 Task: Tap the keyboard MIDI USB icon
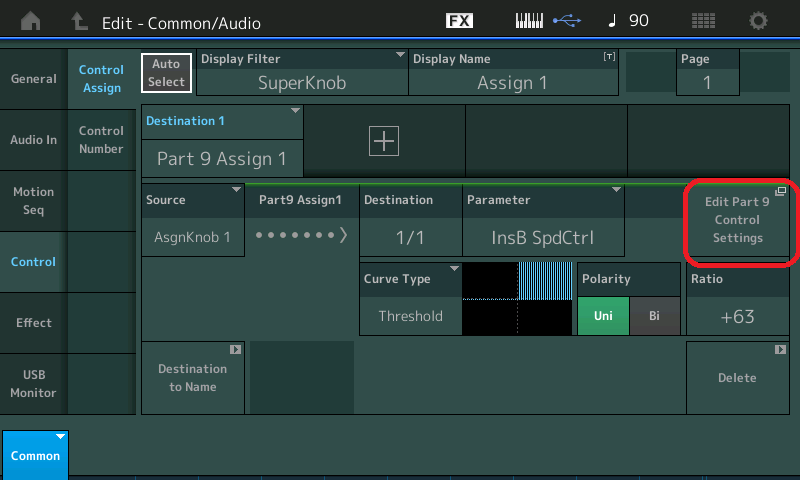click(546, 20)
